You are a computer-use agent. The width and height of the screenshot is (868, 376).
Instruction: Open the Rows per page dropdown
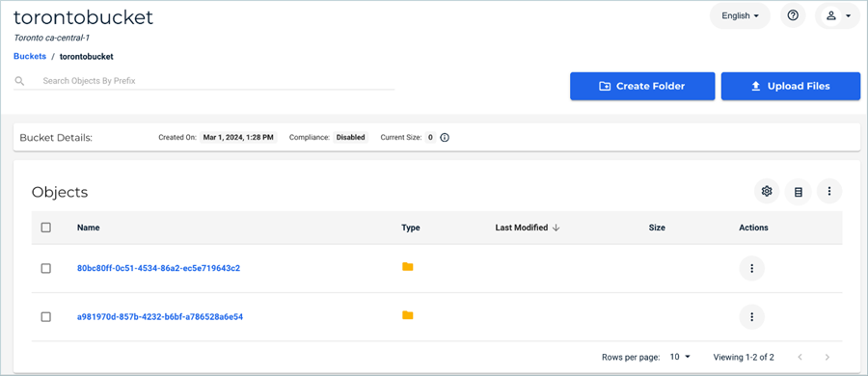click(x=680, y=357)
